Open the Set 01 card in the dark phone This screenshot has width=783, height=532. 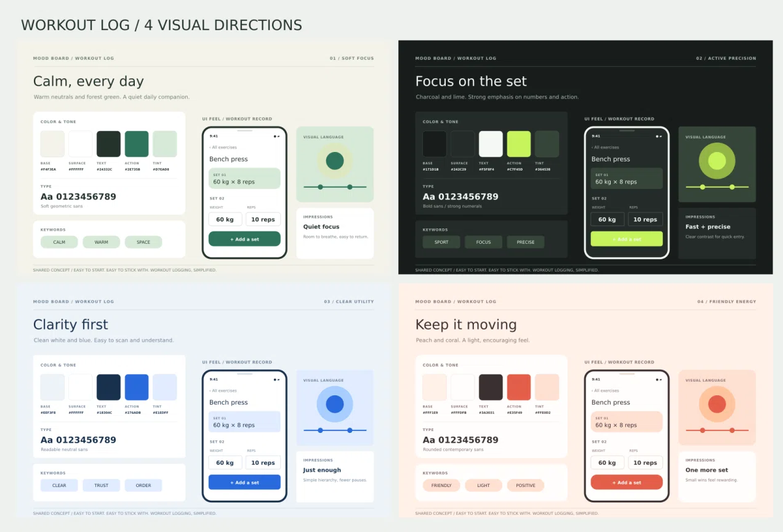pos(627,179)
